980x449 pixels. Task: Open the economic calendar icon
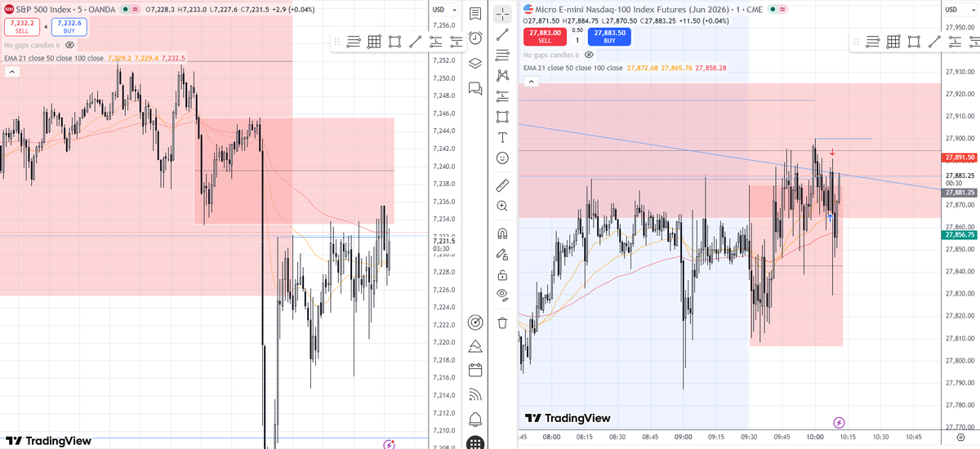[474, 371]
